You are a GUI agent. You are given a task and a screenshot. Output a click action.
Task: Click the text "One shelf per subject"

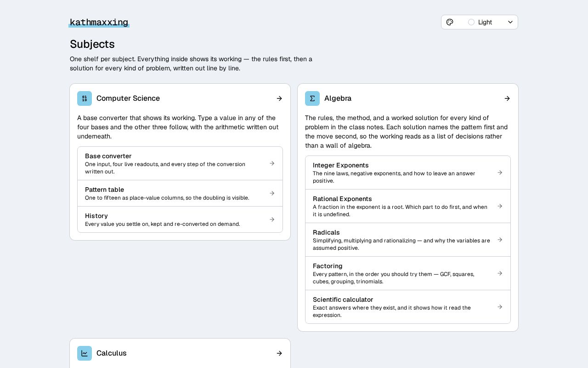102,59
